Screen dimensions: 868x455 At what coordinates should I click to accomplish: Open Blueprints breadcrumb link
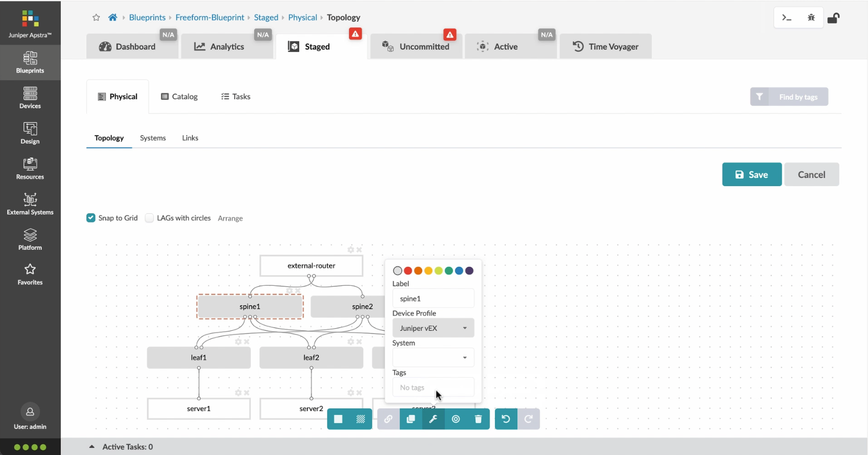tap(147, 17)
